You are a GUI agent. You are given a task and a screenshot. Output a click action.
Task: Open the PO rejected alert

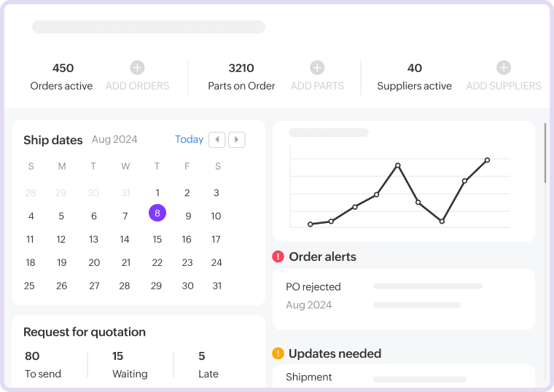[x=313, y=287]
